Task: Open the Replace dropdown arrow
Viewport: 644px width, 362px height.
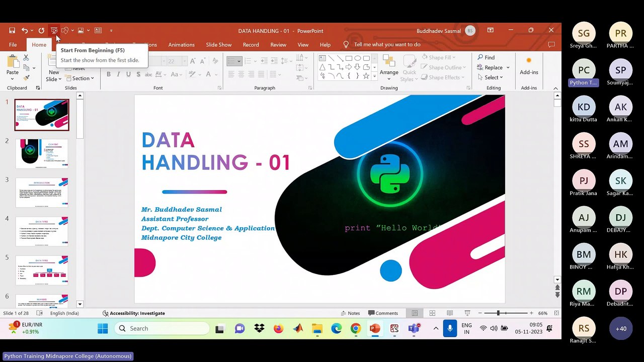Action: point(508,67)
